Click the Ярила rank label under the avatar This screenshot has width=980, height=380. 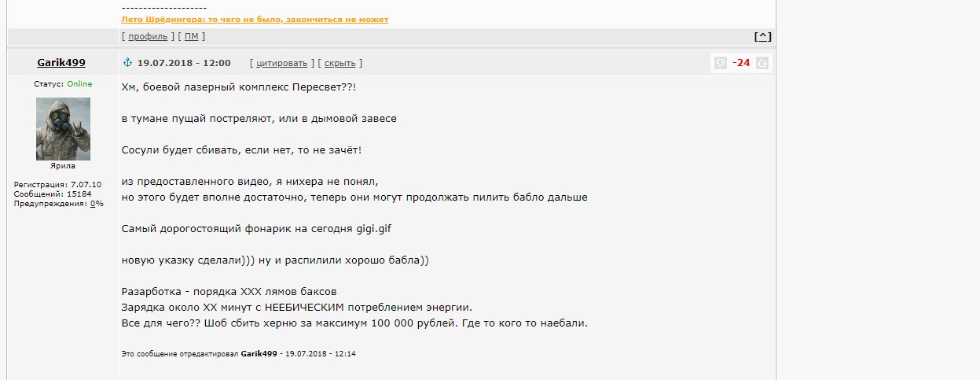tap(63, 166)
